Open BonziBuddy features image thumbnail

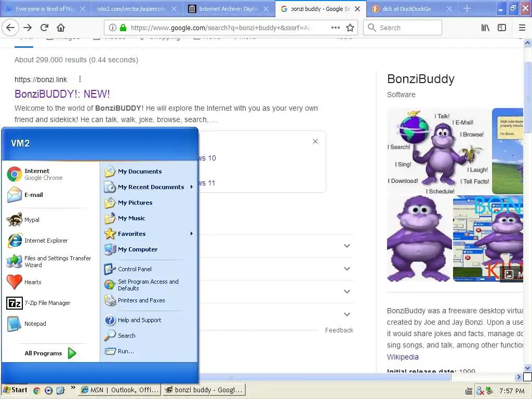click(438, 151)
